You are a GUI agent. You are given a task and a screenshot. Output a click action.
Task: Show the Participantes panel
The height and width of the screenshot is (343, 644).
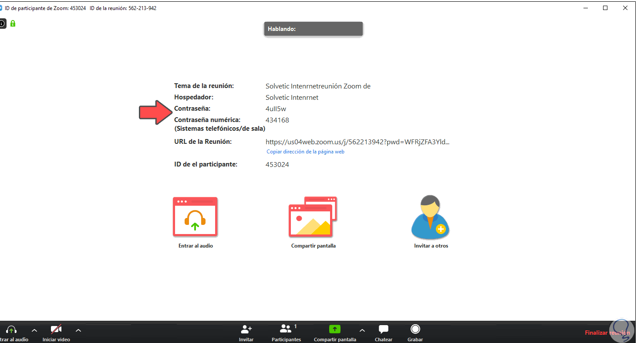pyautogui.click(x=286, y=333)
